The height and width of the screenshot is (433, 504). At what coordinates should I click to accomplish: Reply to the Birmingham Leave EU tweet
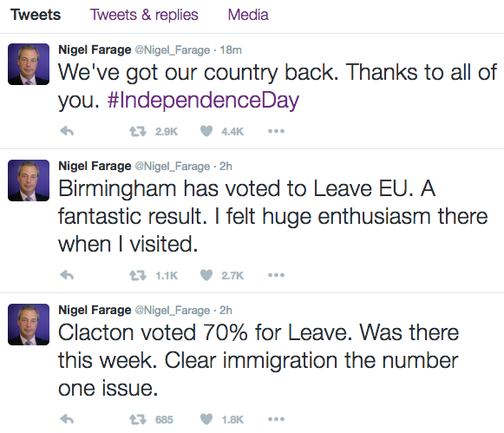67,275
